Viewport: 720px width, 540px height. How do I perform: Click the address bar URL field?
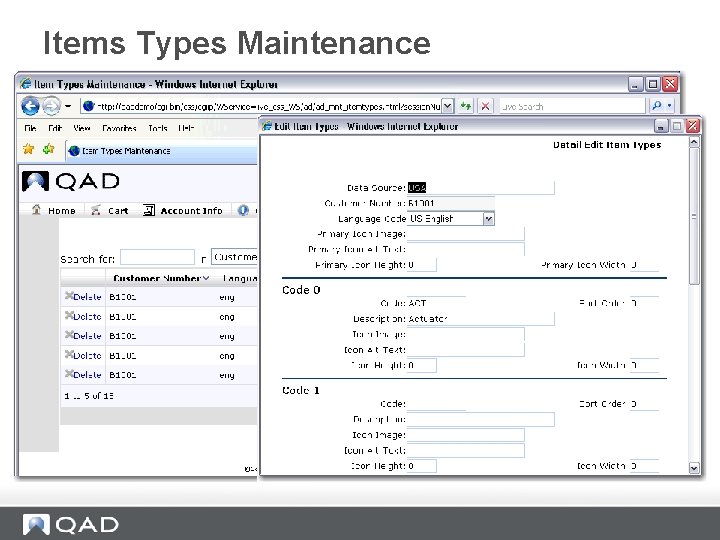(x=262, y=106)
